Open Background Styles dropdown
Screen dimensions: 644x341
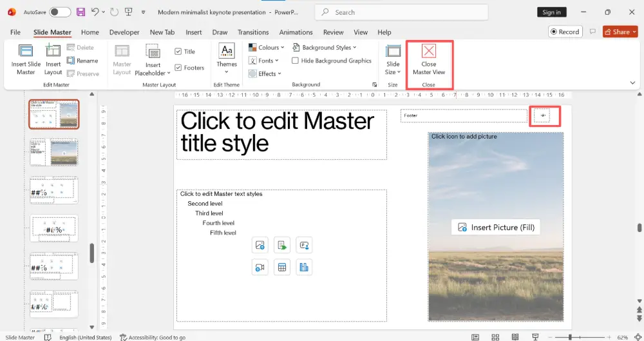click(325, 47)
